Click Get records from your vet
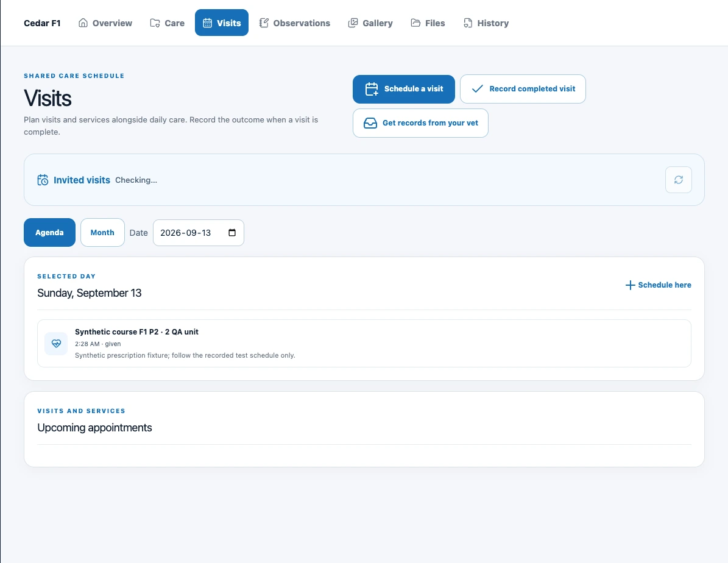 [x=420, y=123]
